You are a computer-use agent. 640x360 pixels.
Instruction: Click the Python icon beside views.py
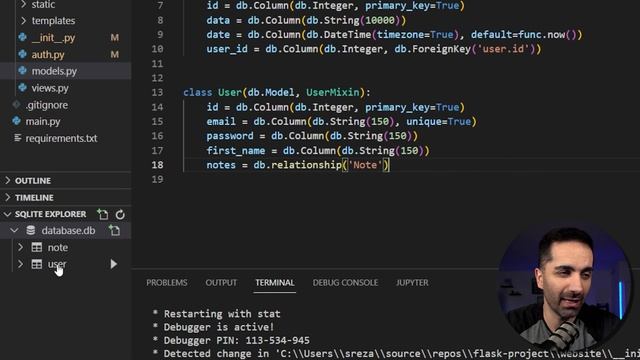tap(22, 88)
